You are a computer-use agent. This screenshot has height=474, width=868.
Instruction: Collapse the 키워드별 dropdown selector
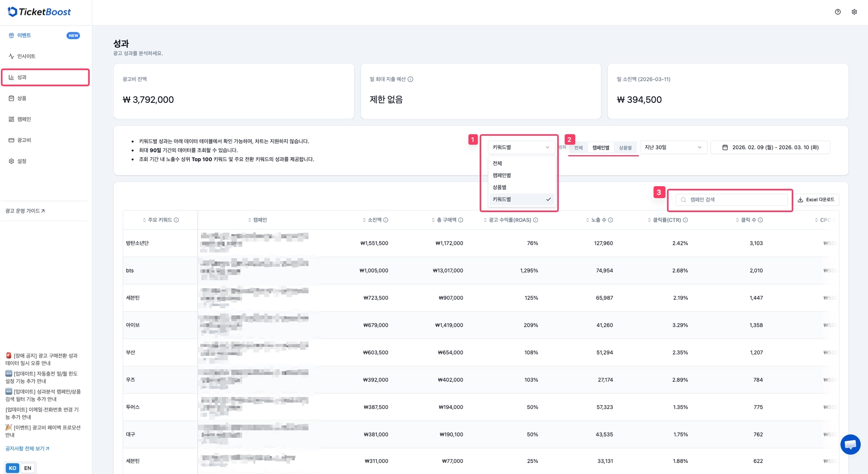point(520,147)
